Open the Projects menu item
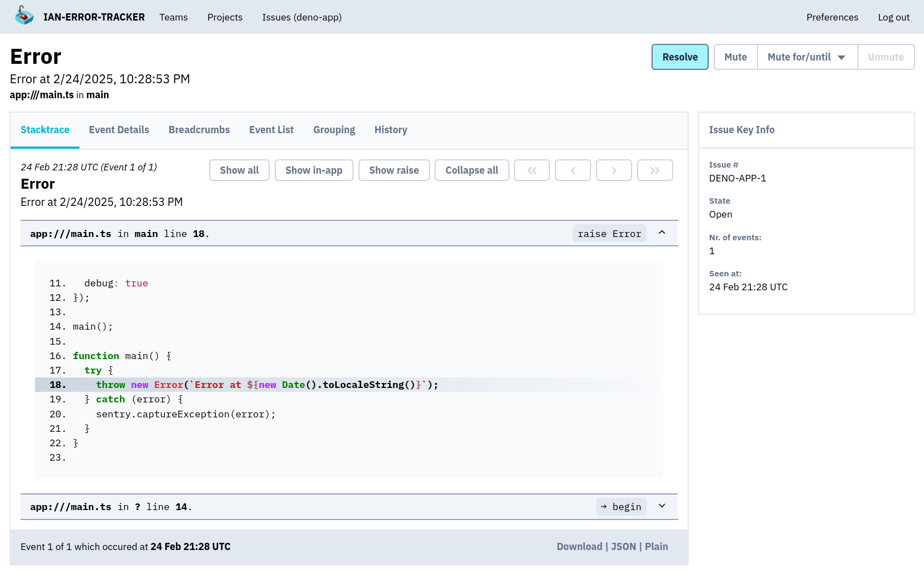This screenshot has height=575, width=924. pyautogui.click(x=225, y=17)
